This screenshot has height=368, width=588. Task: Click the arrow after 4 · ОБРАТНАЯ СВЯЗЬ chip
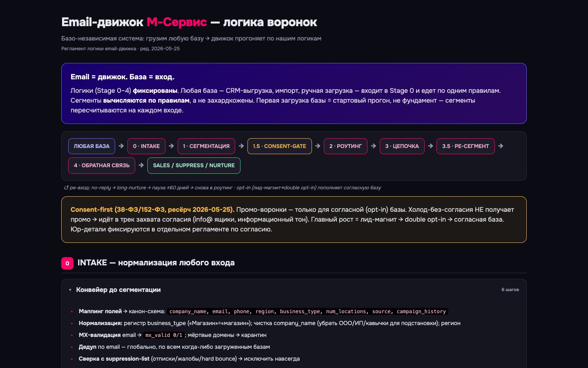coord(141,165)
